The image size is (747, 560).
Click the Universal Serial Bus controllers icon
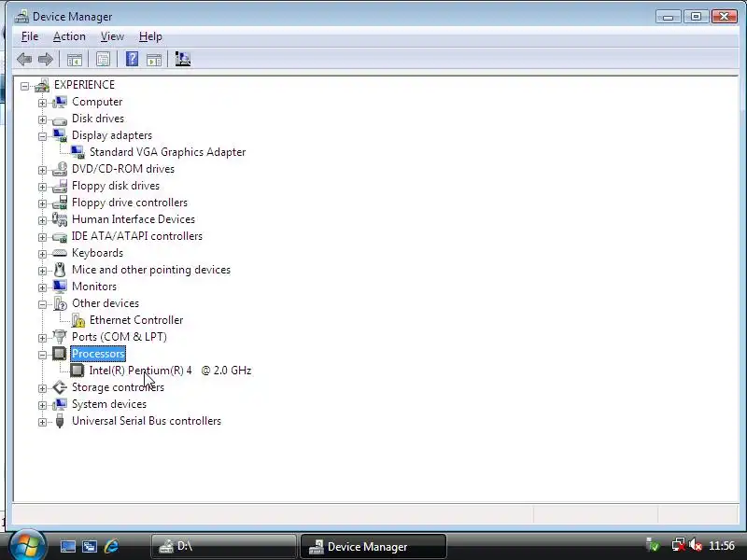point(60,421)
